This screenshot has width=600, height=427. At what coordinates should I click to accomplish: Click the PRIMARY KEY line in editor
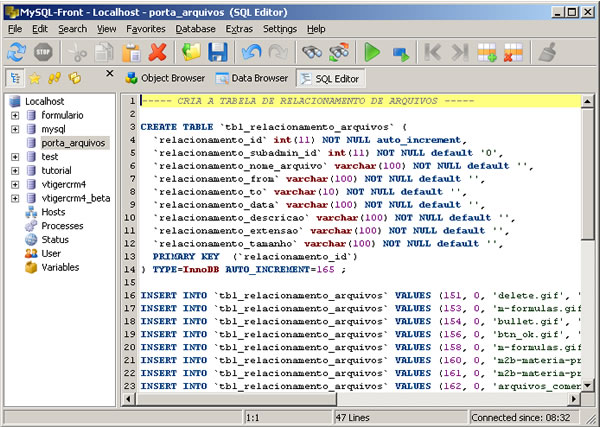click(254, 257)
